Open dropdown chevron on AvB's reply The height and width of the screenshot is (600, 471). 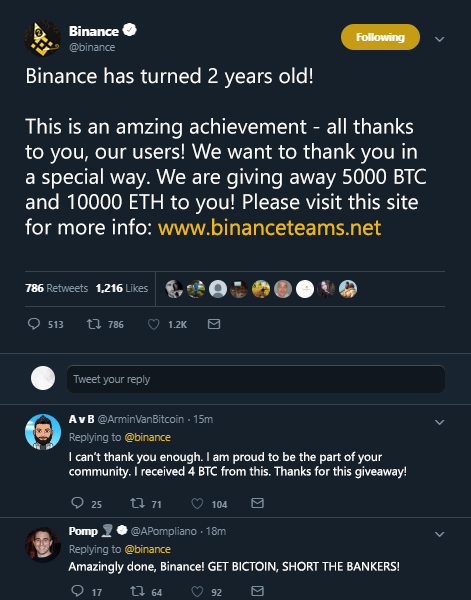point(440,422)
